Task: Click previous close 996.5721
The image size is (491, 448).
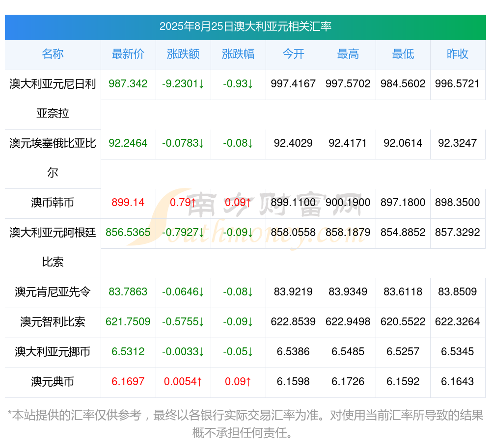Action: (x=458, y=84)
